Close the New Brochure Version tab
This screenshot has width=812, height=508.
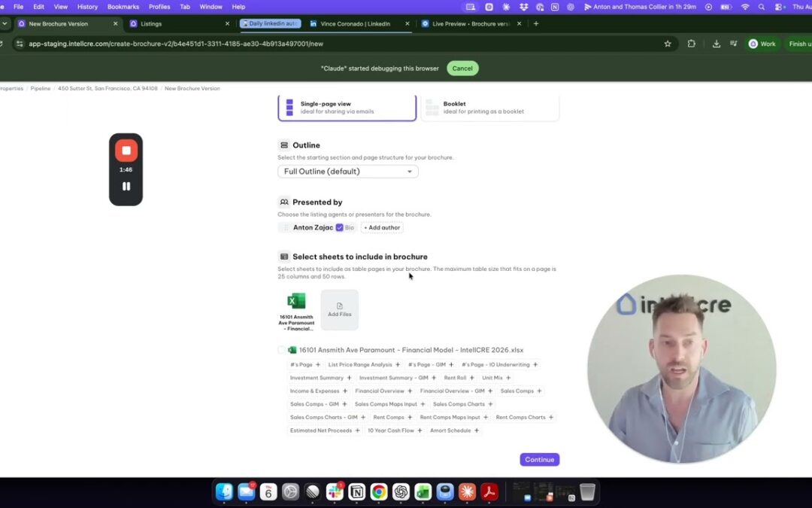pyautogui.click(x=116, y=24)
